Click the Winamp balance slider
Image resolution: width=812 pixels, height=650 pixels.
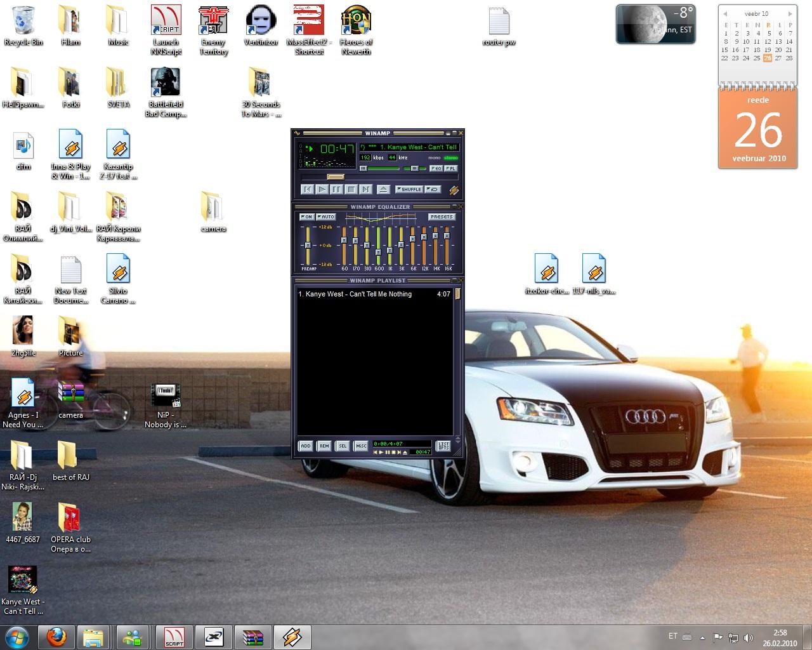click(415, 168)
